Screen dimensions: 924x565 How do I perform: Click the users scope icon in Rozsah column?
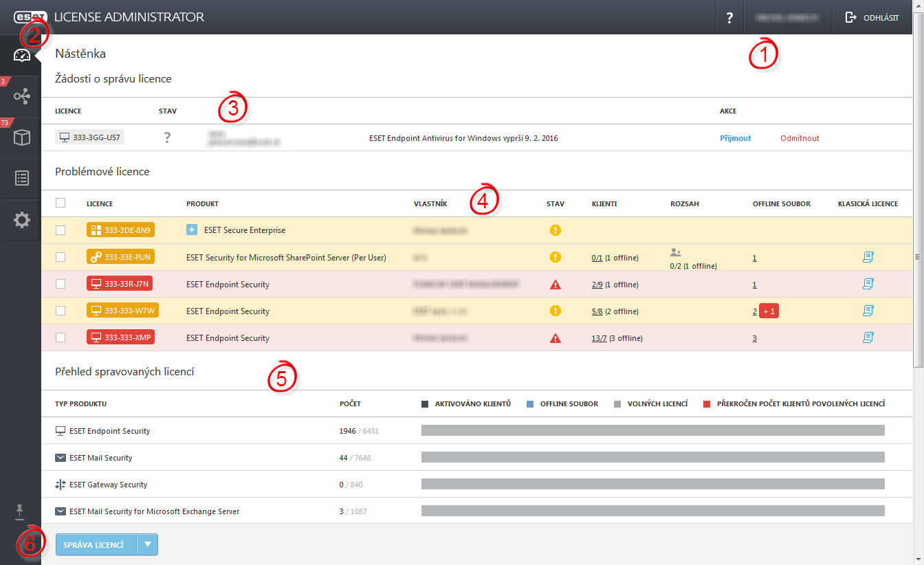(x=675, y=252)
